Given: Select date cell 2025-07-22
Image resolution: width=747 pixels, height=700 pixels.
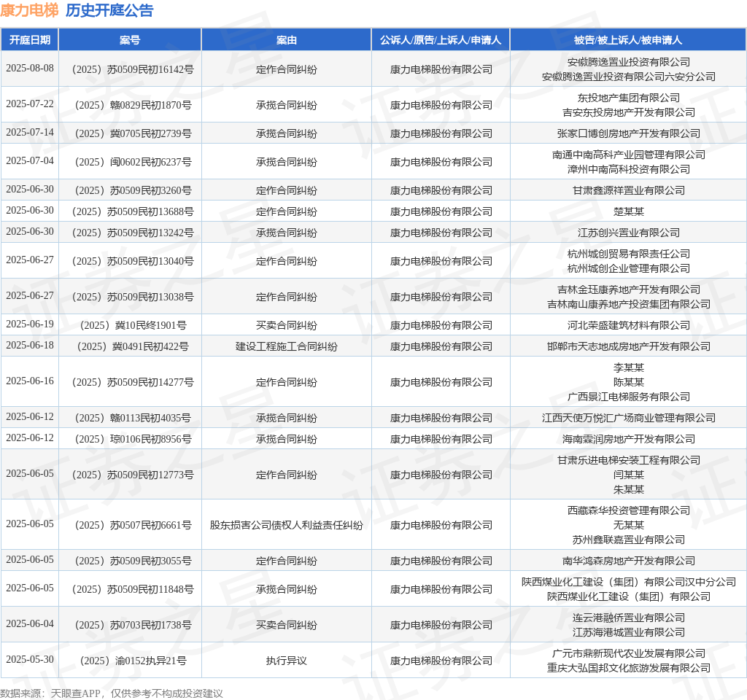Looking at the screenshot, I should click(29, 104).
